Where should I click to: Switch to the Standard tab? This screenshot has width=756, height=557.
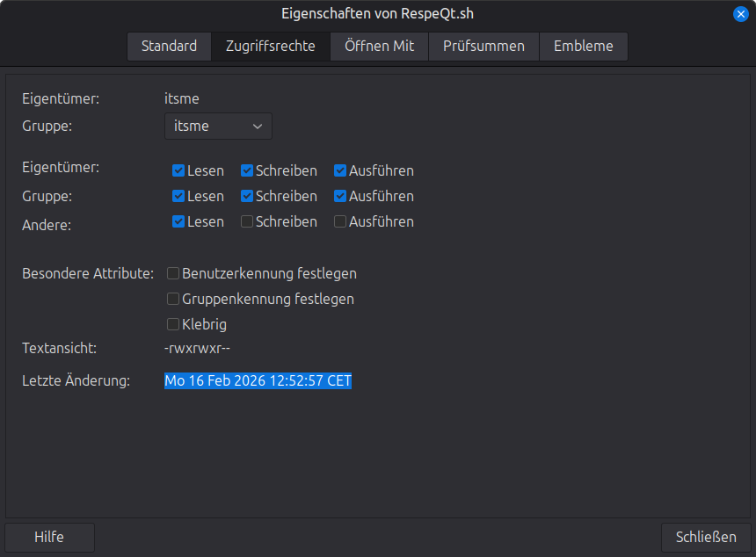[x=169, y=47]
